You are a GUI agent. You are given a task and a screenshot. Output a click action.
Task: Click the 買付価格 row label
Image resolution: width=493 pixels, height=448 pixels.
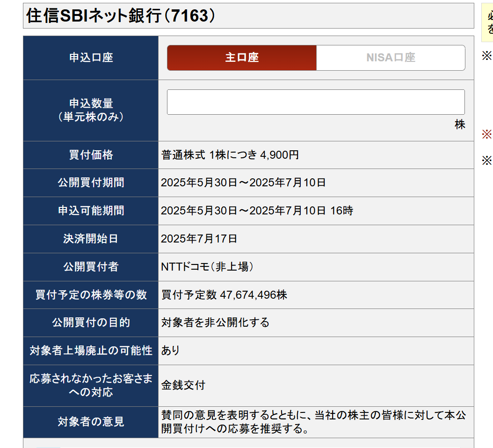pos(91,155)
